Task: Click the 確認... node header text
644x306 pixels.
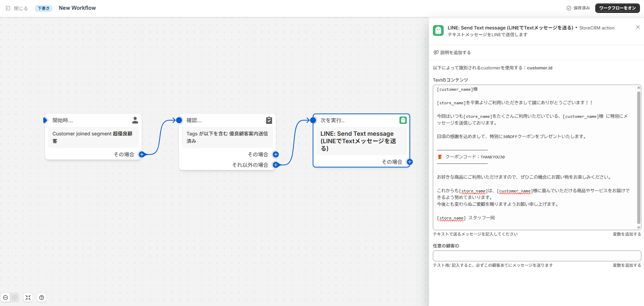Action: tap(194, 120)
